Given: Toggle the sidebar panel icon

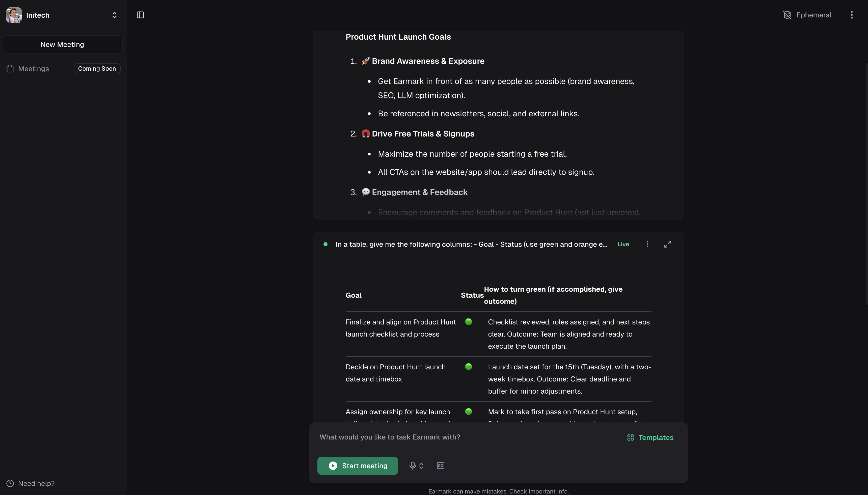Looking at the screenshot, I should (140, 15).
